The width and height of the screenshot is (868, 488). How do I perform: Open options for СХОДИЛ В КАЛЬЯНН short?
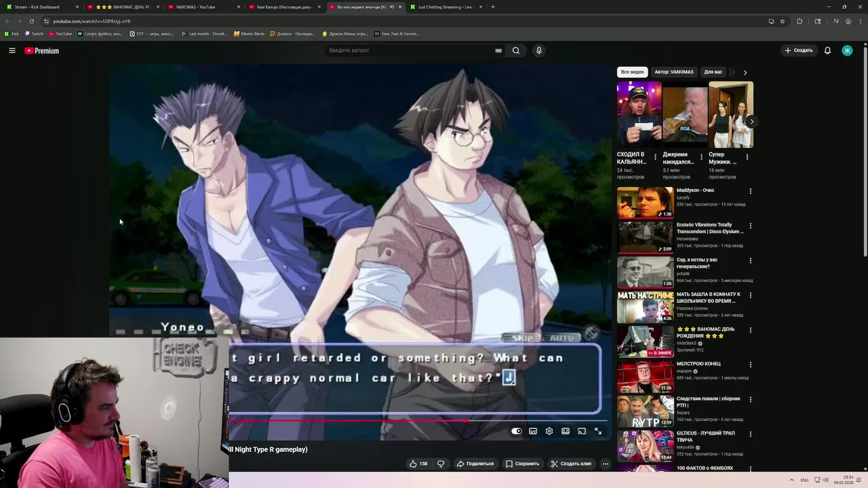point(655,157)
